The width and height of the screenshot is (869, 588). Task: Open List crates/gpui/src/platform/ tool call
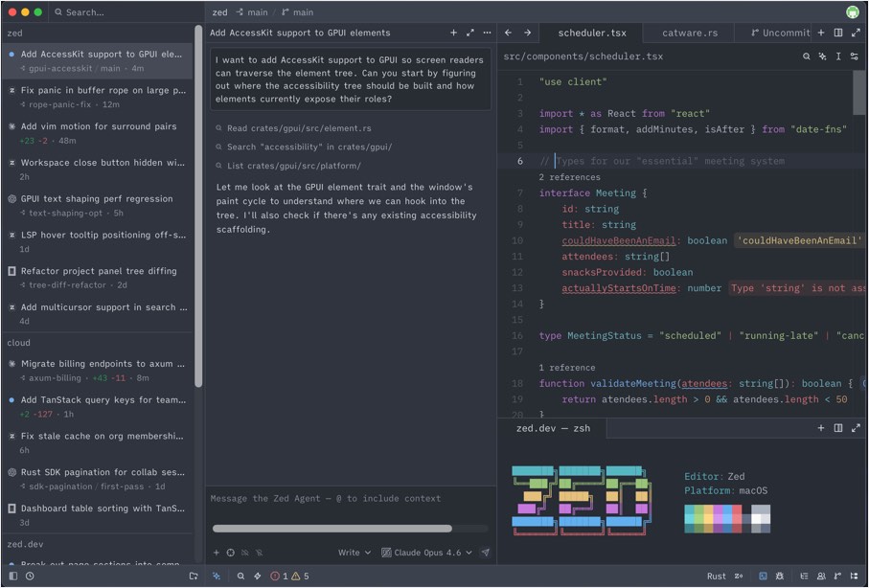tap(288, 166)
